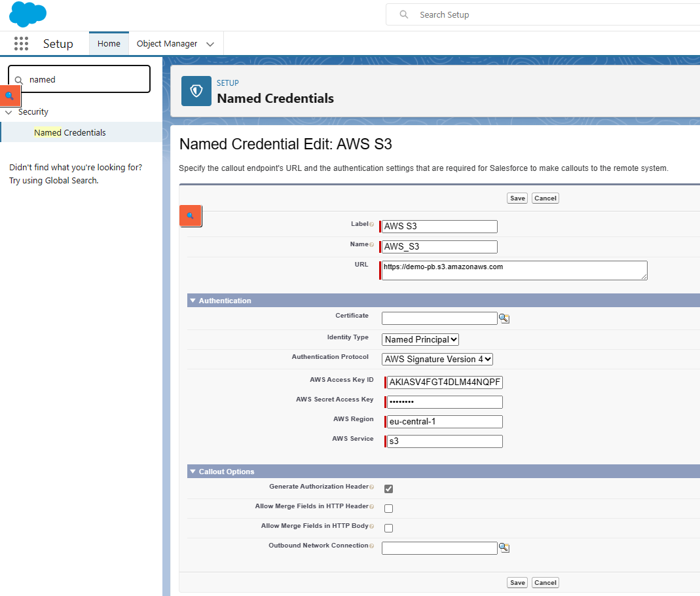Click the Named Credentials shield icon
The width and height of the screenshot is (700, 596).
coord(196,90)
